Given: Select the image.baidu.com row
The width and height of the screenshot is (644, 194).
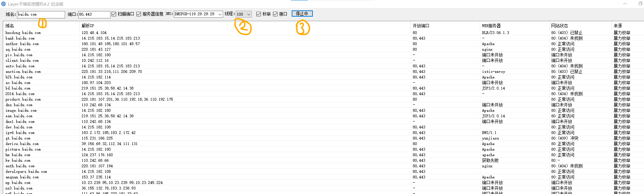Looking at the screenshot, I should point(324,110).
